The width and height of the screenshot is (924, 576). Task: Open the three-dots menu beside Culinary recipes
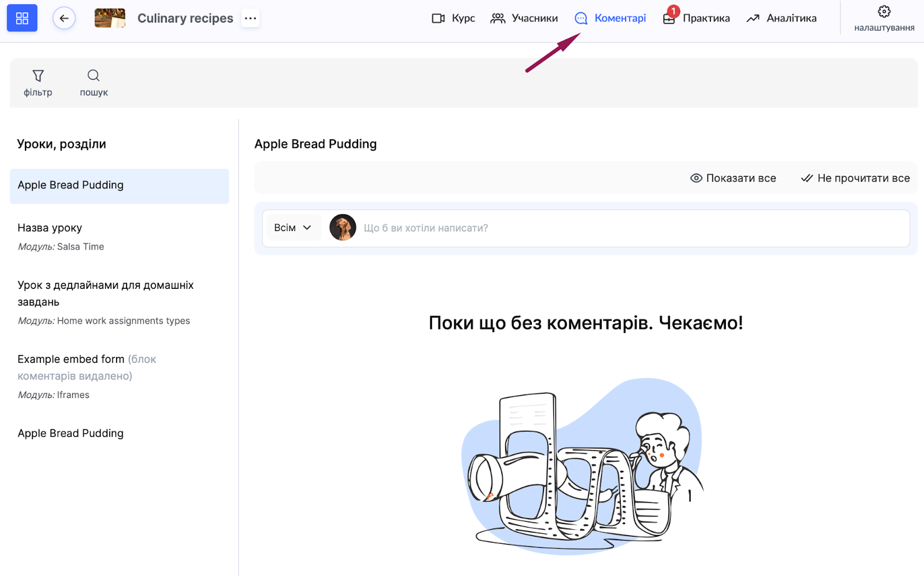click(x=250, y=18)
